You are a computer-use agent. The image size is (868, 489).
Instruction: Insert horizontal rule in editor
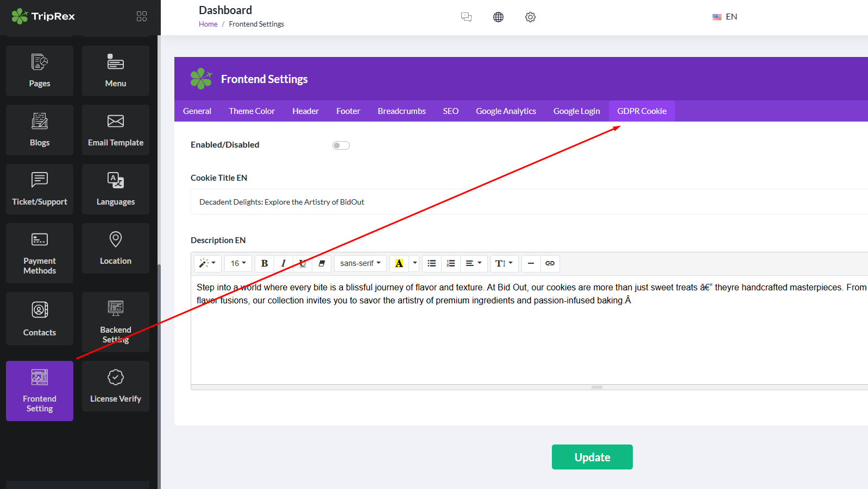point(531,263)
